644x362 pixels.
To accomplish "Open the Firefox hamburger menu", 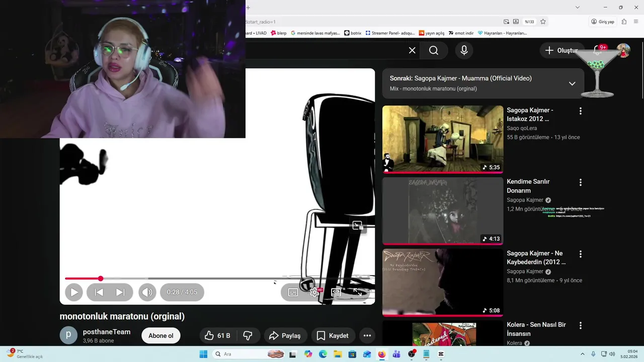I will point(636,22).
